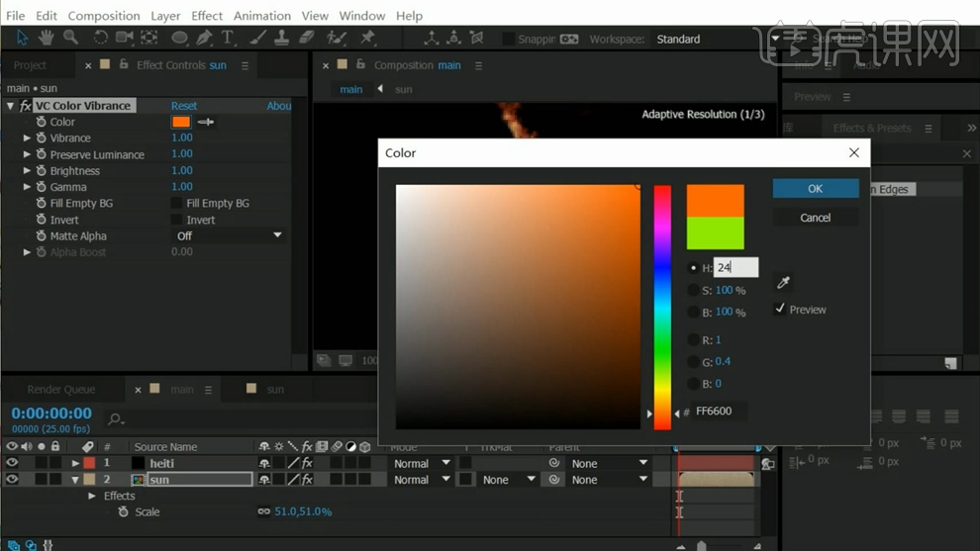Select the Zoom magnifier tool
This screenshot has width=980, height=551.
click(70, 38)
